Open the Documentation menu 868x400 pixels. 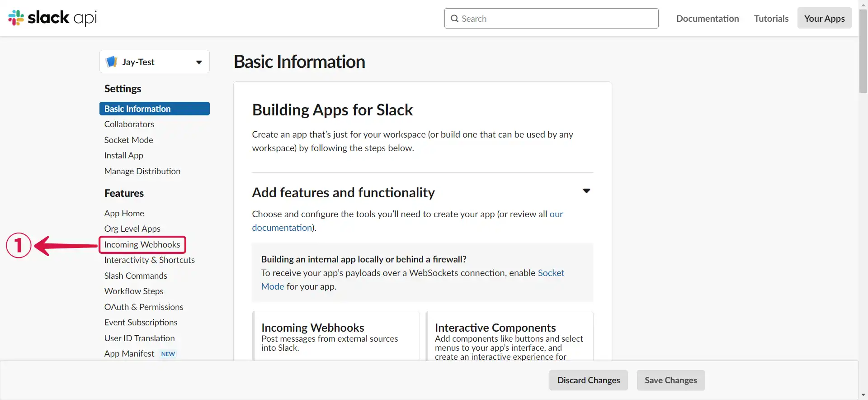(708, 19)
